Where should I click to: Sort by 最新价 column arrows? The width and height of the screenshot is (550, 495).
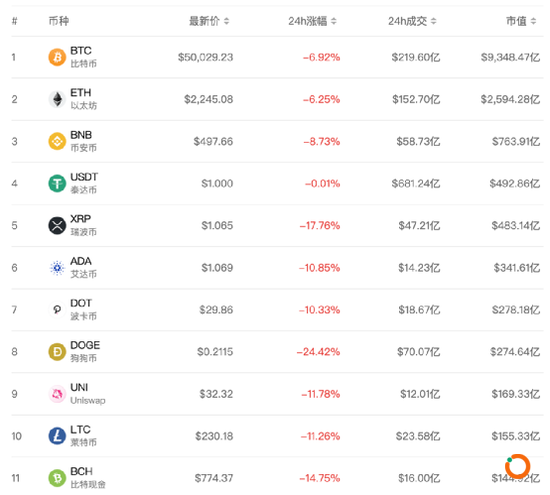coord(227,21)
